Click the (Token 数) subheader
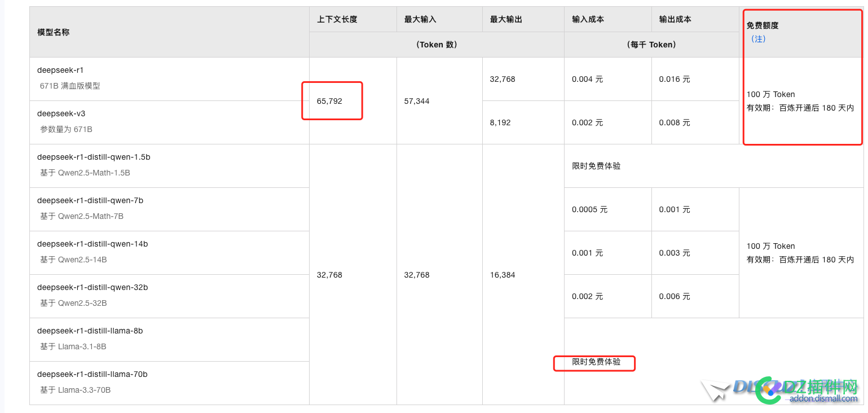Viewport: 868px width, 413px height. pos(437,45)
